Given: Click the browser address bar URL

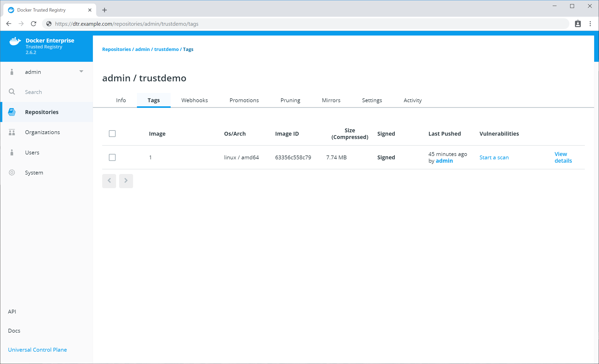Looking at the screenshot, I should coord(127,24).
